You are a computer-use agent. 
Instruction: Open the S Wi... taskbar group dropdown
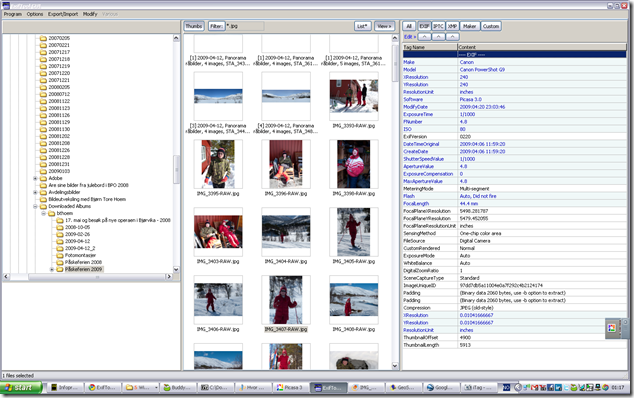[156, 387]
